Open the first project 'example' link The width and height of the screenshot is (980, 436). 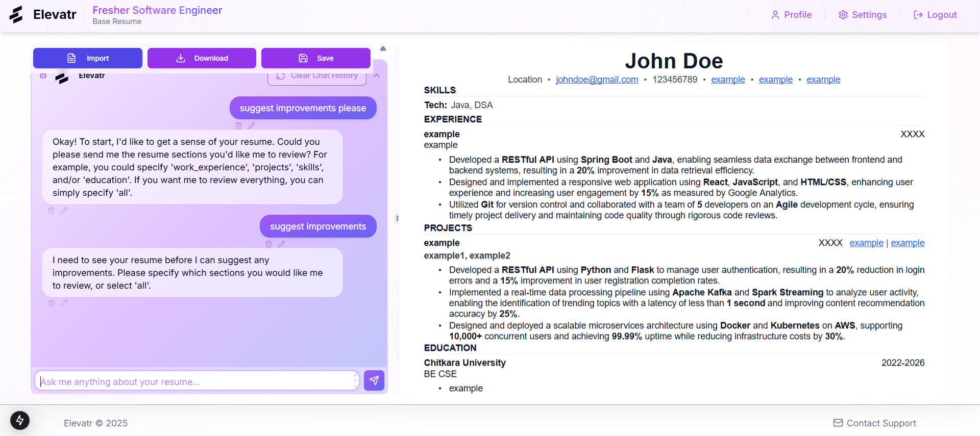(867, 243)
